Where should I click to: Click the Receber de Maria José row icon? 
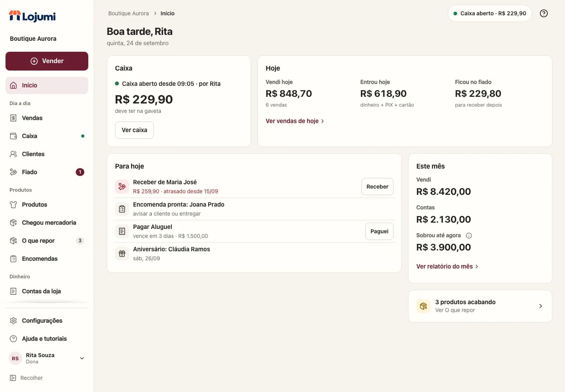click(x=122, y=187)
